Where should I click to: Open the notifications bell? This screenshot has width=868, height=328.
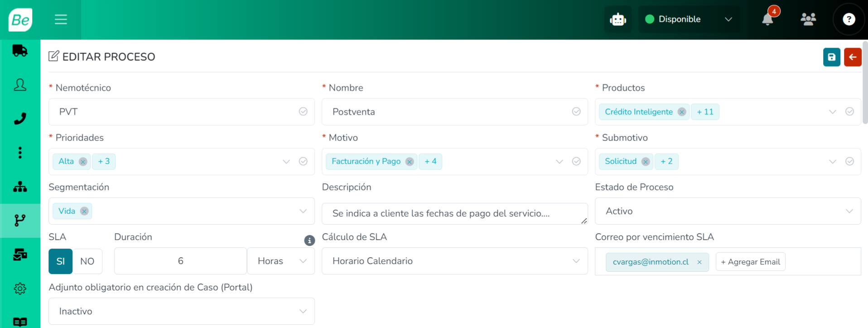tap(767, 19)
